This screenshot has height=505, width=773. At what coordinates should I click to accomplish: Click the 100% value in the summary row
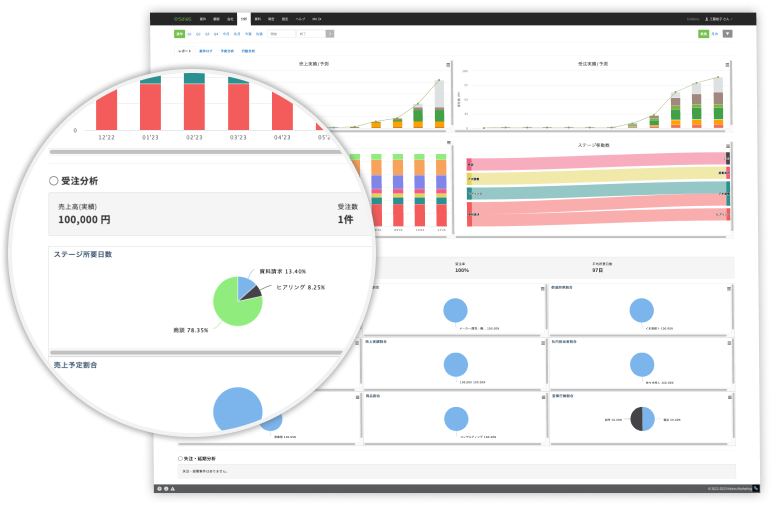pos(462,270)
